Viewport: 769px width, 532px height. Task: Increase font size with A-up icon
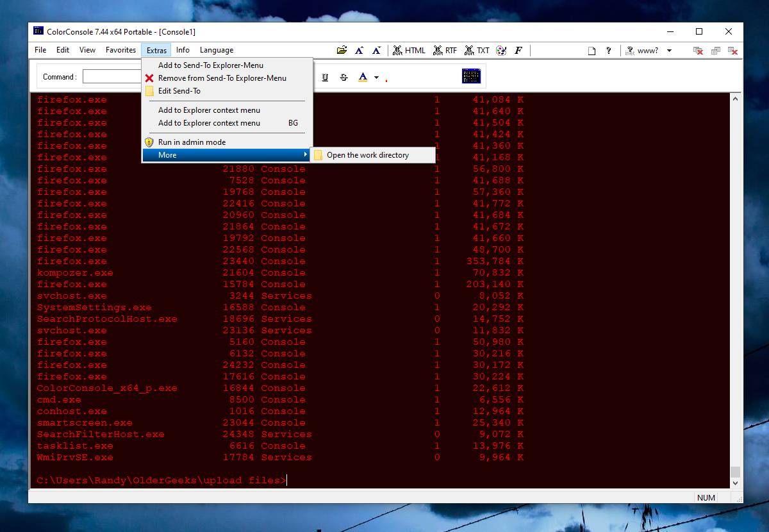pos(359,50)
